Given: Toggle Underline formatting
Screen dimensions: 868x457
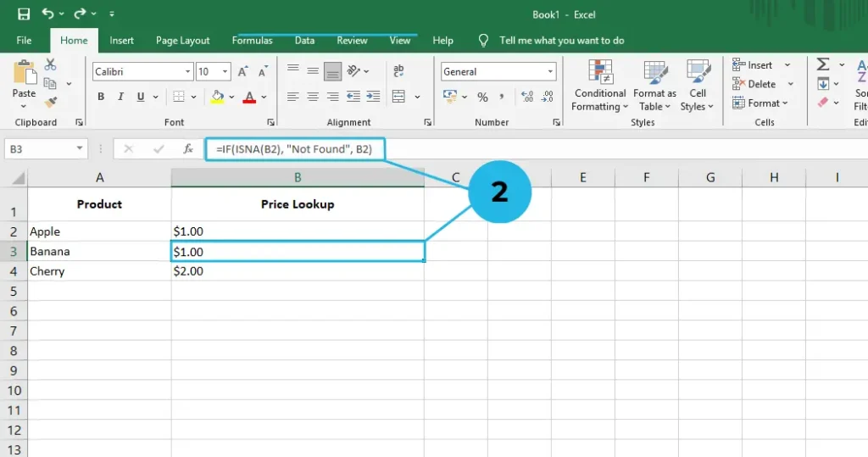Looking at the screenshot, I should (141, 97).
